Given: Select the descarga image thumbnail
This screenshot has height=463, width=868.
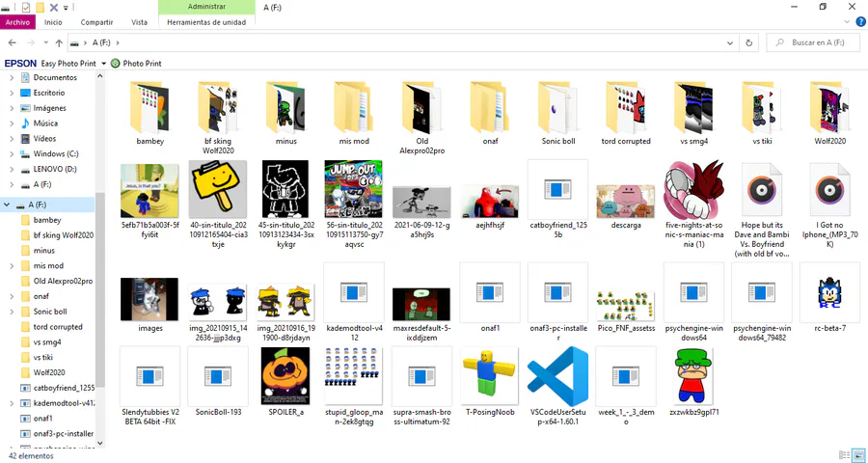Looking at the screenshot, I should (626, 202).
